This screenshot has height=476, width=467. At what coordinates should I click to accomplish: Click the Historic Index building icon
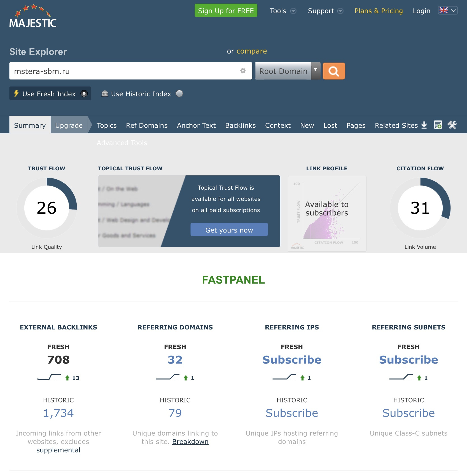coord(105,93)
